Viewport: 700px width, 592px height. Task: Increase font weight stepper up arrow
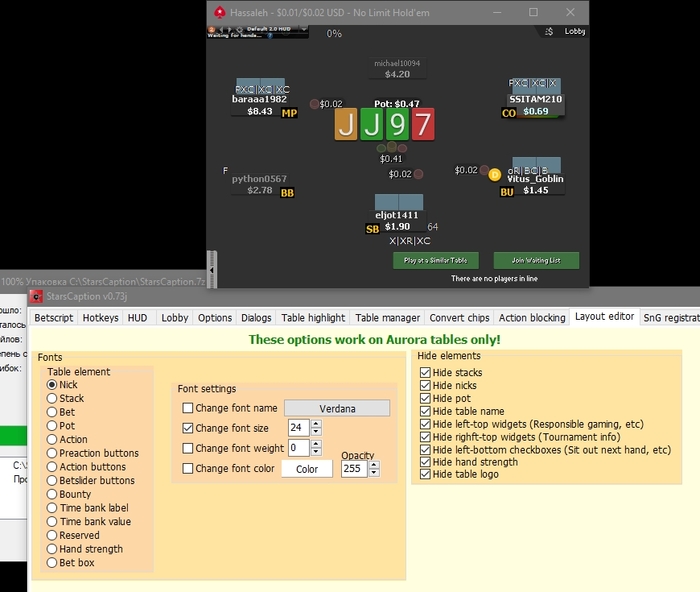[316, 444]
